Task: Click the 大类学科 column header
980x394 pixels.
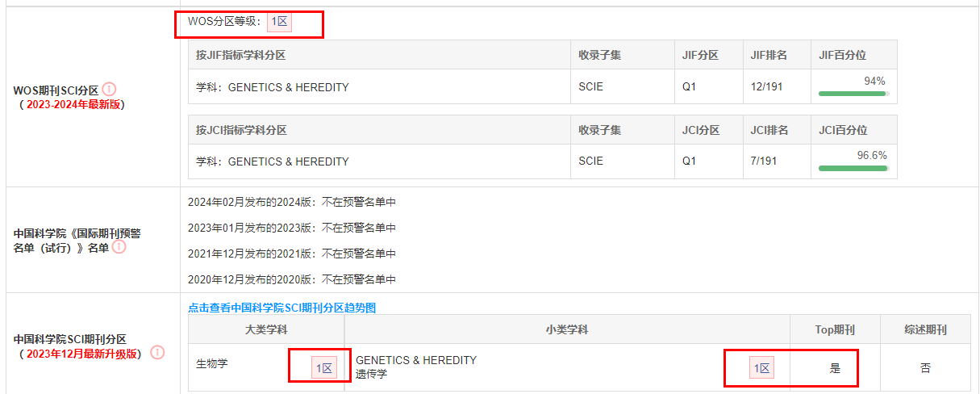Action: (x=266, y=330)
